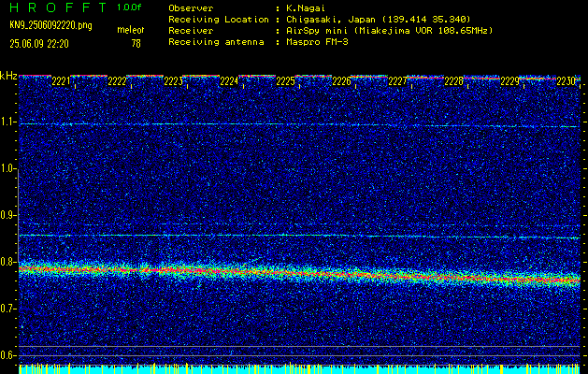Click the Receiving antenna label
The image size is (588, 374).
coord(216,42)
